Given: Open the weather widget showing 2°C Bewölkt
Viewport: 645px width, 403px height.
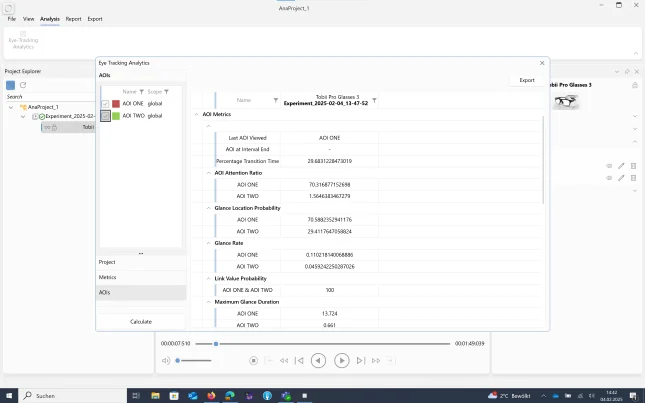Looking at the screenshot, I should click(x=509, y=396).
